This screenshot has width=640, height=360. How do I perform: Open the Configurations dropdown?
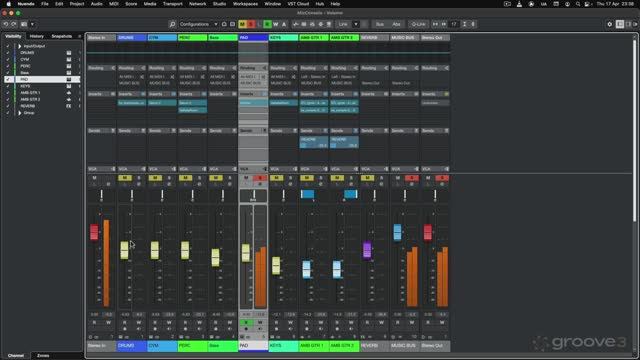point(199,24)
